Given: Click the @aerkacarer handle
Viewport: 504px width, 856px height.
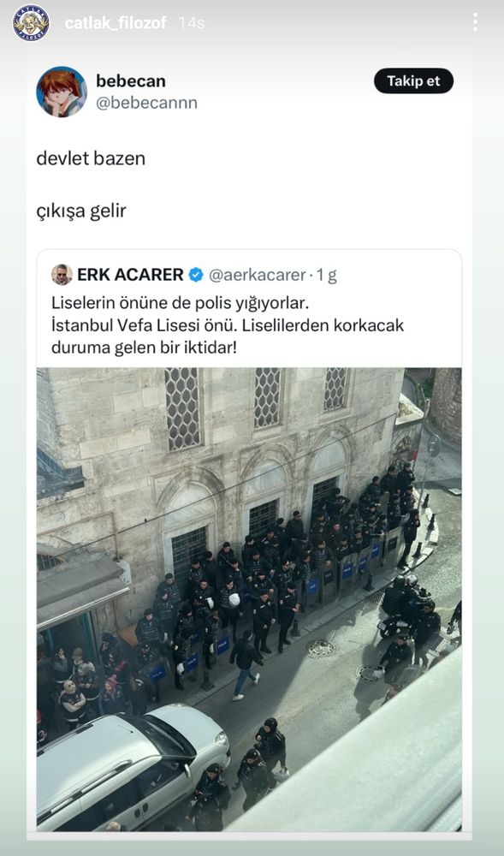Looking at the screenshot, I should tap(257, 275).
